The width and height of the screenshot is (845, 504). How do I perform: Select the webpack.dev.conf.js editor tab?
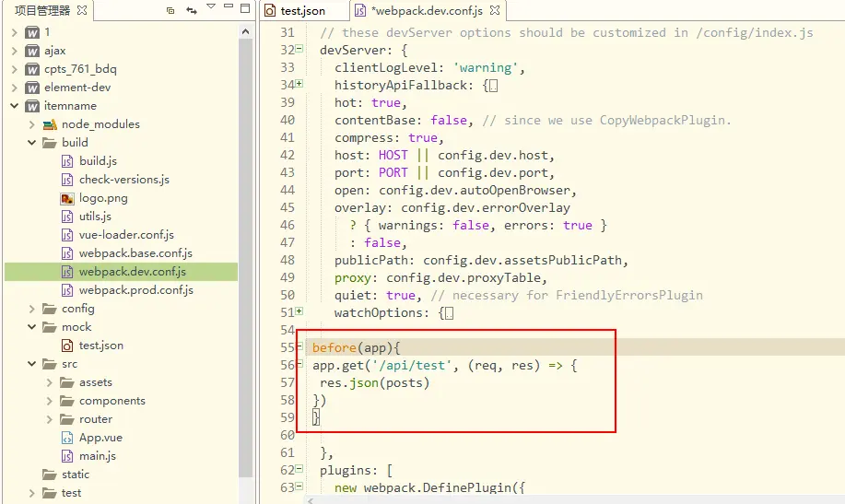(427, 11)
